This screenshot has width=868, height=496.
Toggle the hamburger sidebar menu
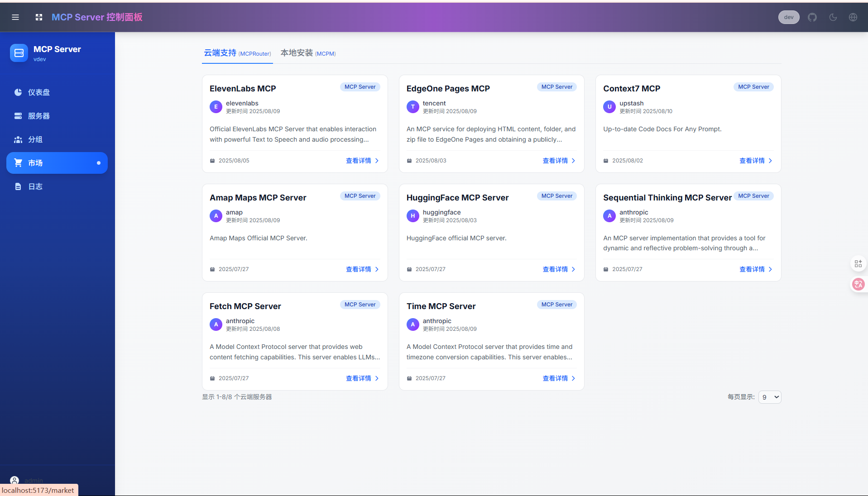pos(15,17)
